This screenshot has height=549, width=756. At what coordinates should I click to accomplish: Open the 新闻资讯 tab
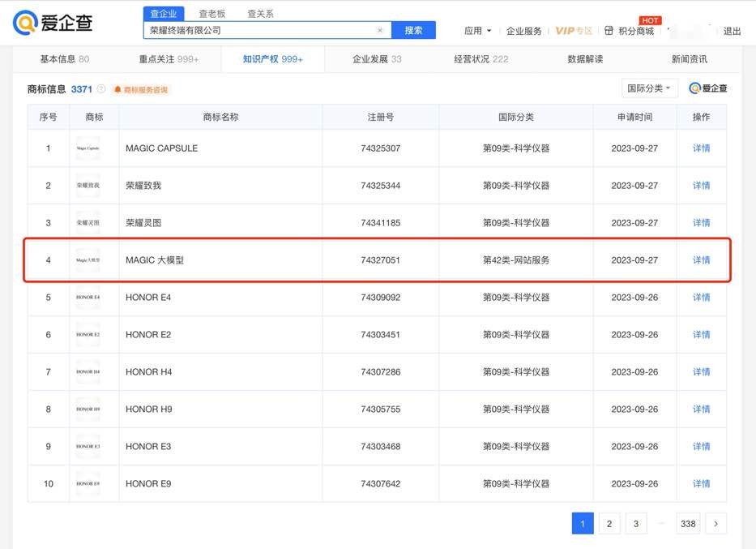(690, 59)
